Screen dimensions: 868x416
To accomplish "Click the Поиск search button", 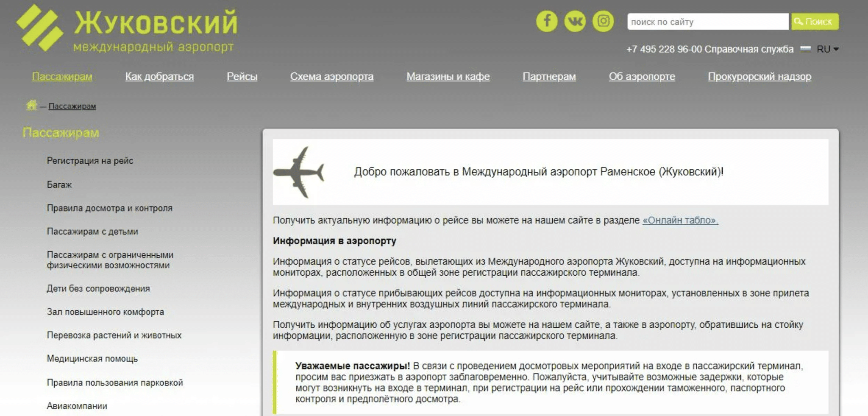I will click(x=814, y=22).
